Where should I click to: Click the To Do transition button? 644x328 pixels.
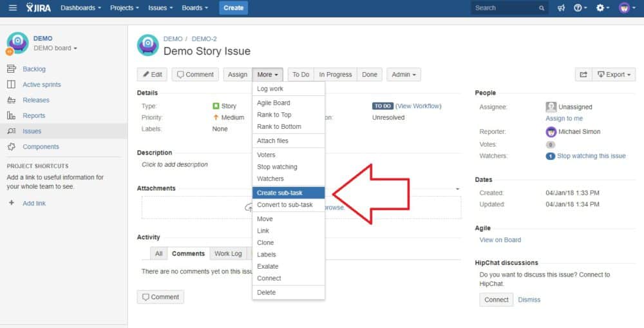(x=301, y=74)
